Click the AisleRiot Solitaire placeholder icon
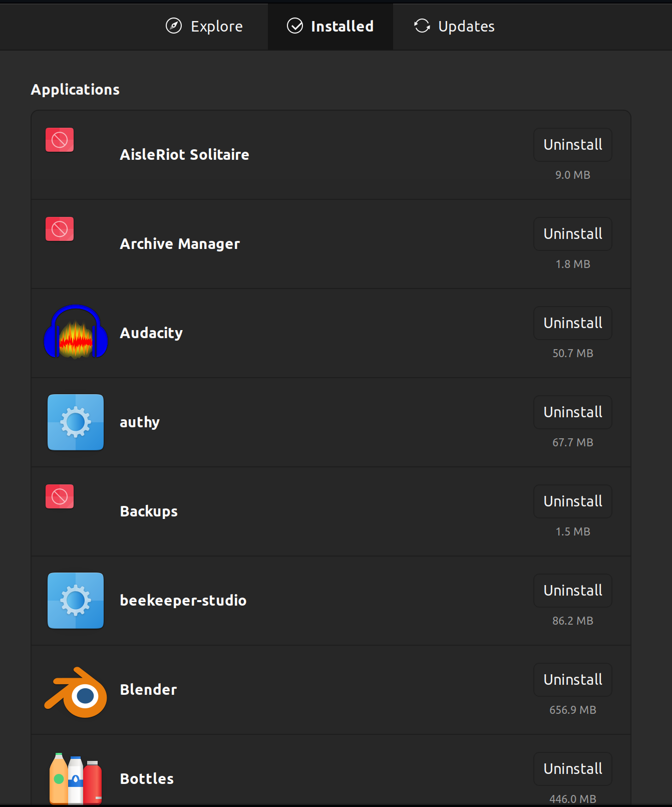 click(59, 140)
